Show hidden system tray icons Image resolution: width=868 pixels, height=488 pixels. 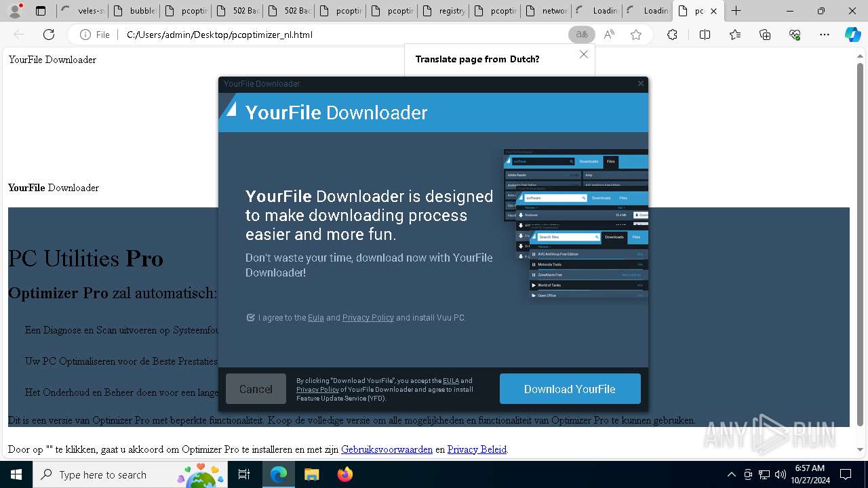731,474
